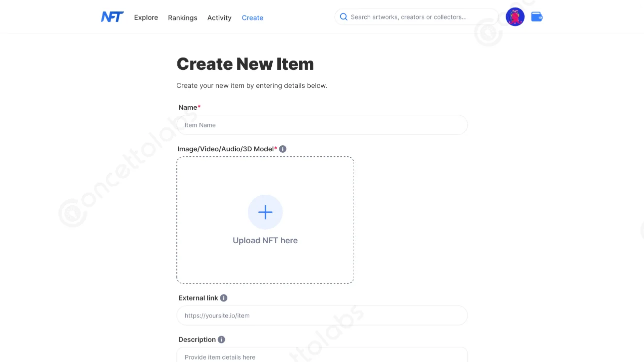This screenshot has height=362, width=644.
Task: Click the NFT logo in the navbar
Action: [112, 16]
